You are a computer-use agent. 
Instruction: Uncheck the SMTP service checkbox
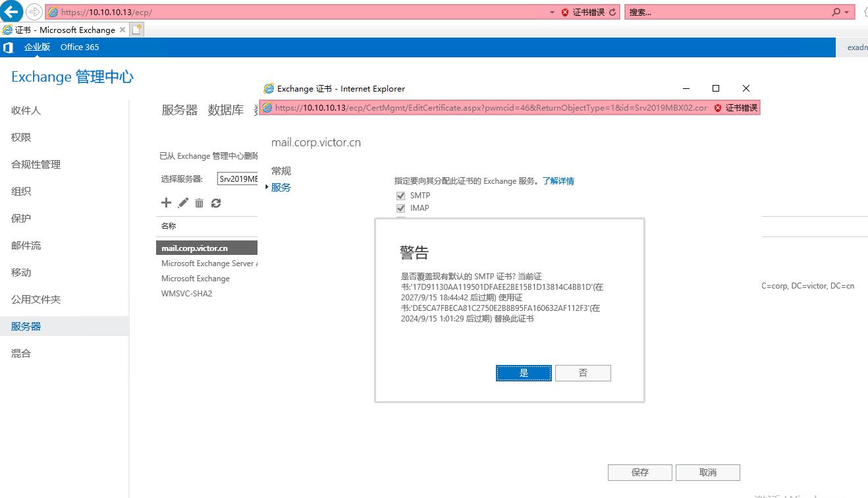click(x=400, y=195)
